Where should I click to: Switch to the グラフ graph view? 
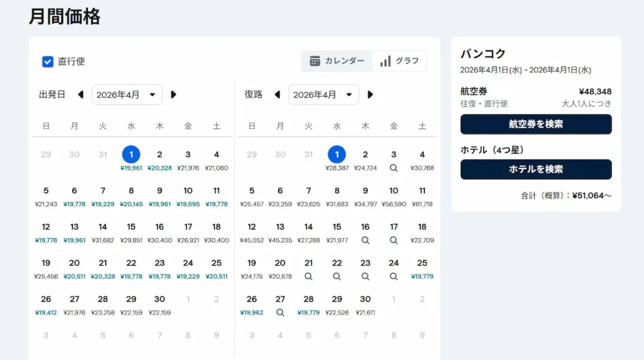399,61
